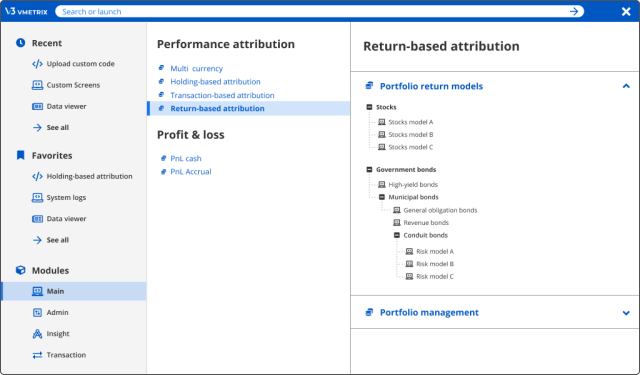Expand the Portfolio management section chevron
The image size is (640, 375).
[626, 313]
